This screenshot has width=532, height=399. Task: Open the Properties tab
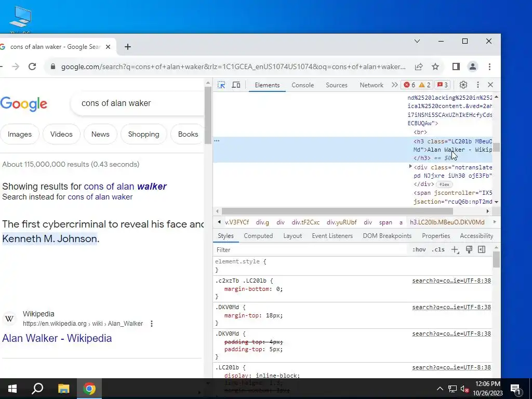tap(436, 236)
